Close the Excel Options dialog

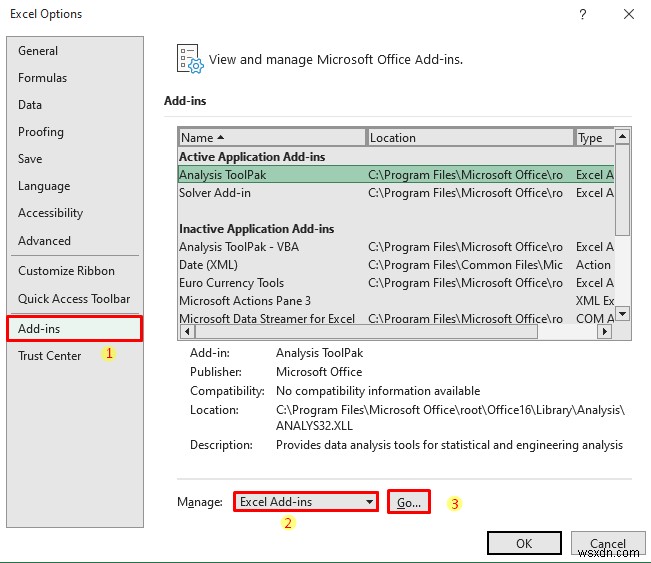[x=629, y=14]
